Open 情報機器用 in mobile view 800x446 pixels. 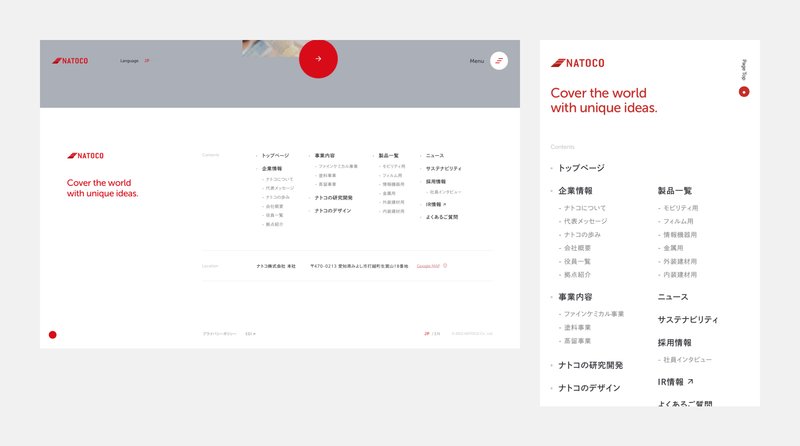coord(680,235)
